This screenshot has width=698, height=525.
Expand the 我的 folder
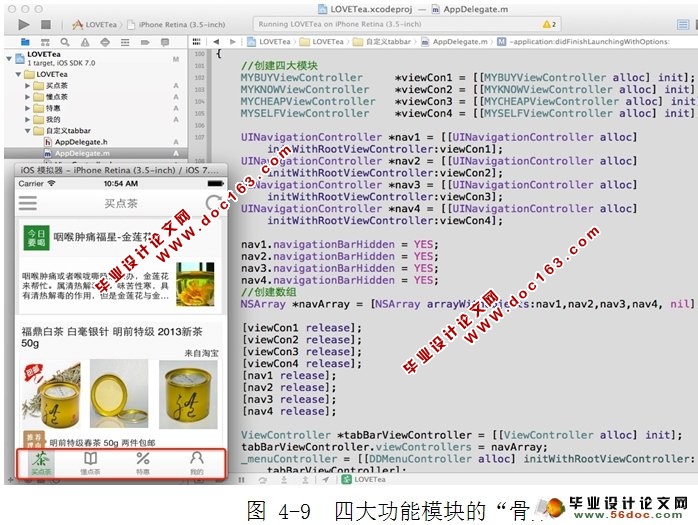[28, 119]
